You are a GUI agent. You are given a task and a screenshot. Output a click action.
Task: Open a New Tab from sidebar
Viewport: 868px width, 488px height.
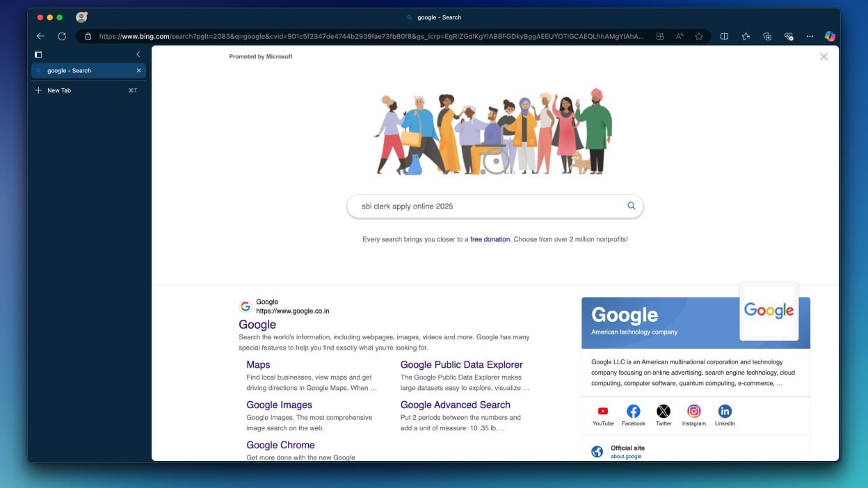click(59, 90)
